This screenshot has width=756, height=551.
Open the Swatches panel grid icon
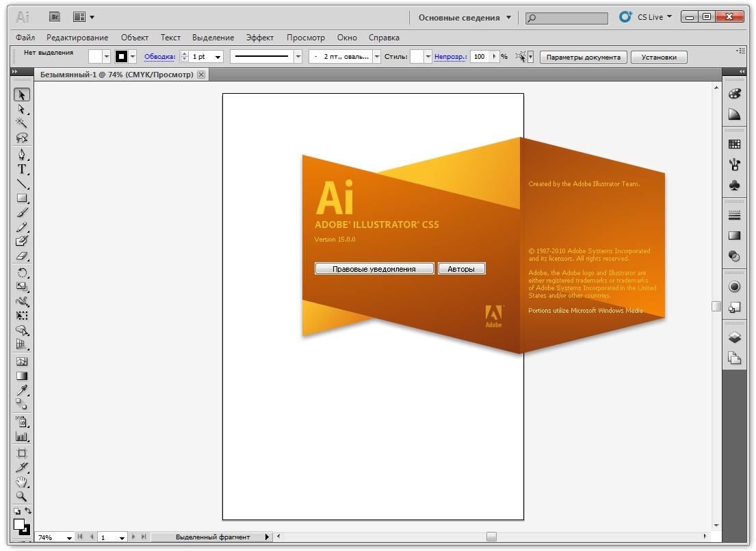(734, 144)
